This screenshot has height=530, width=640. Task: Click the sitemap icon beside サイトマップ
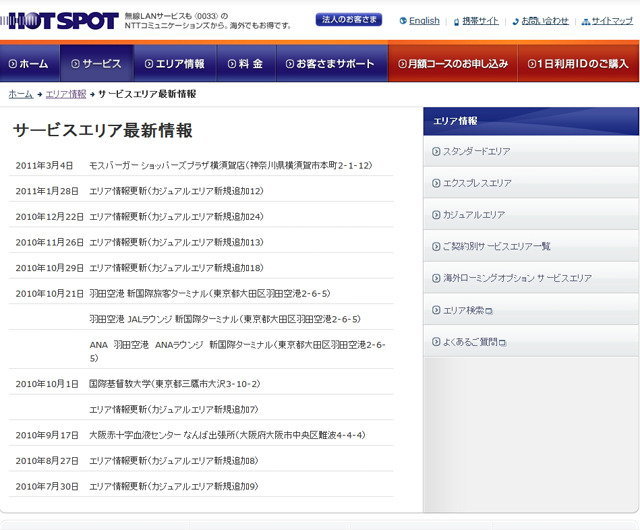586,21
